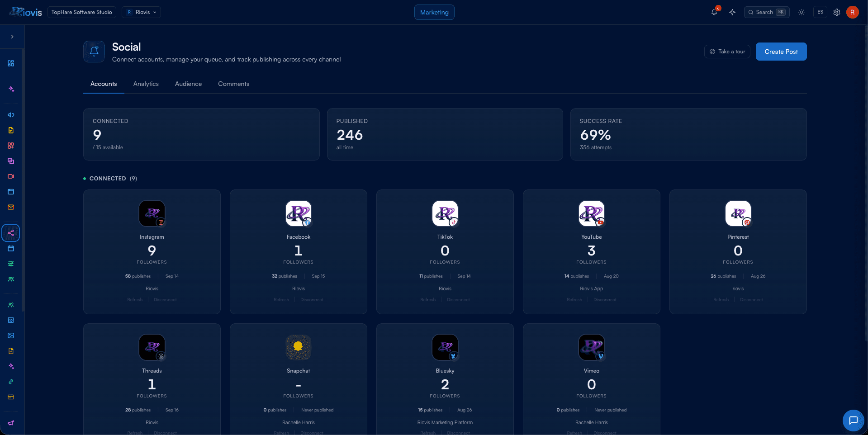The image size is (868, 435).
Task: Select the highlighted social share icon in the sidebar
Action: (x=11, y=233)
